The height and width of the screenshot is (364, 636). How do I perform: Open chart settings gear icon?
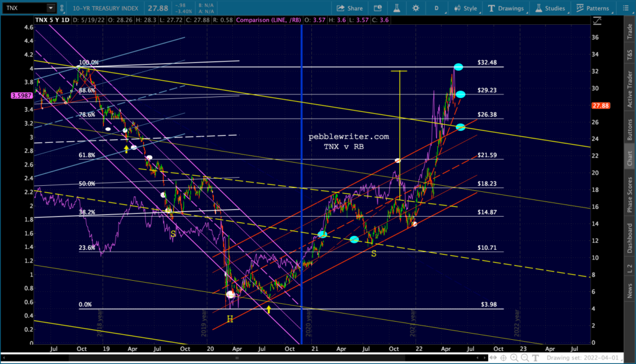pos(416,8)
